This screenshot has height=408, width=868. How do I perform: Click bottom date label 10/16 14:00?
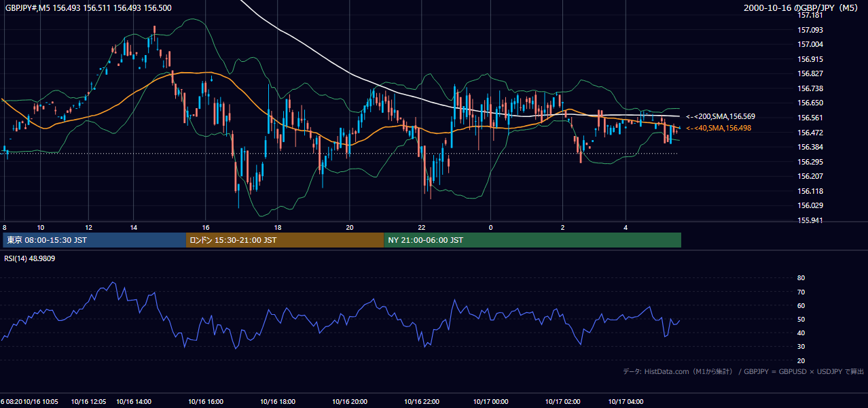pyautogui.click(x=134, y=402)
